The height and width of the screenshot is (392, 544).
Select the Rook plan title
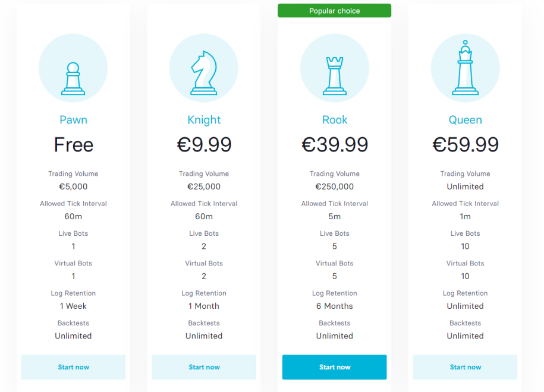(x=335, y=120)
